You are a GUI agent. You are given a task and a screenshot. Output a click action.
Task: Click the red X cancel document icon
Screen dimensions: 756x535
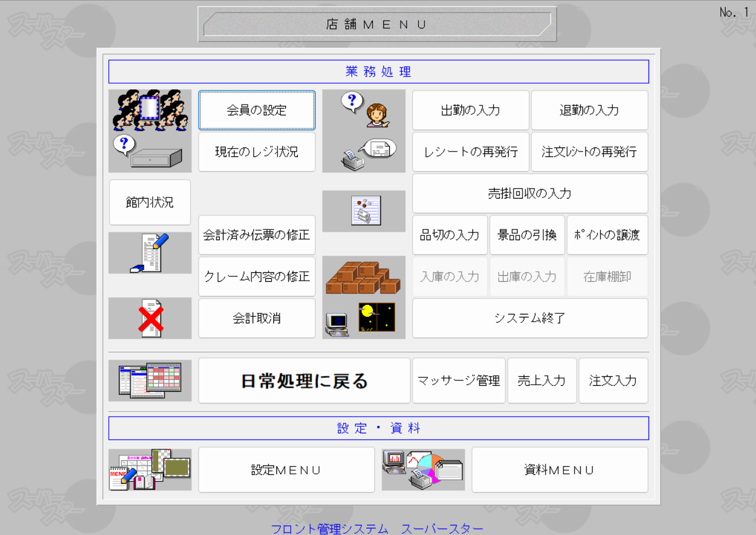click(x=150, y=319)
